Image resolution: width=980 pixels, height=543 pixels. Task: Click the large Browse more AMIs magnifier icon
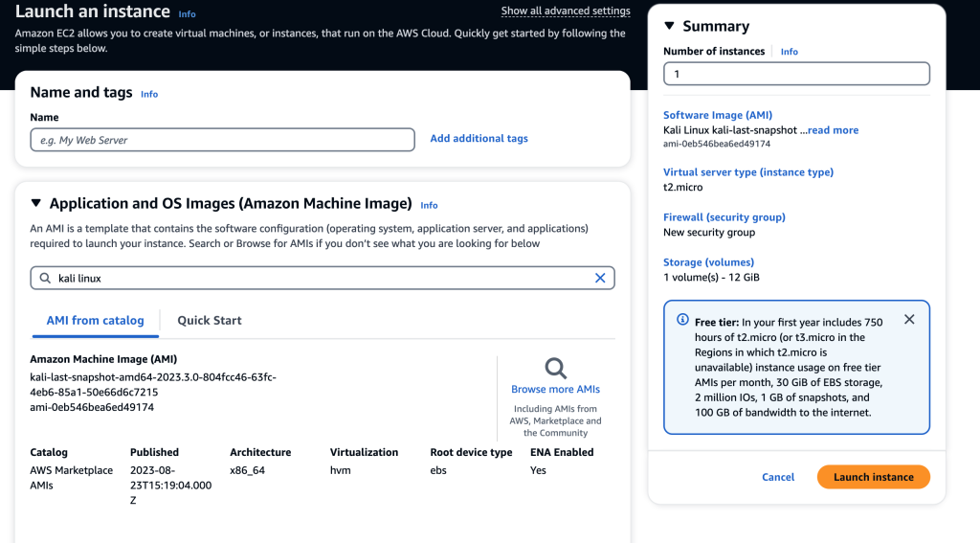click(x=555, y=368)
